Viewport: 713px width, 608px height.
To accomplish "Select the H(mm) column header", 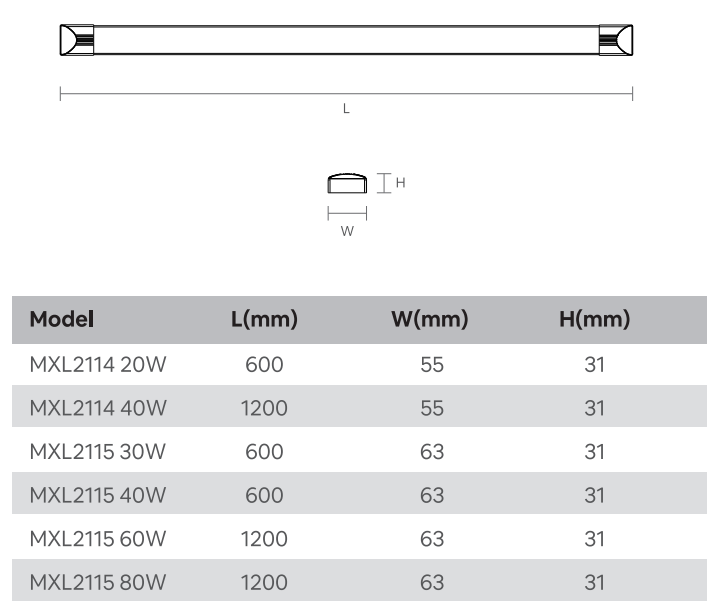I will pyautogui.click(x=595, y=319).
